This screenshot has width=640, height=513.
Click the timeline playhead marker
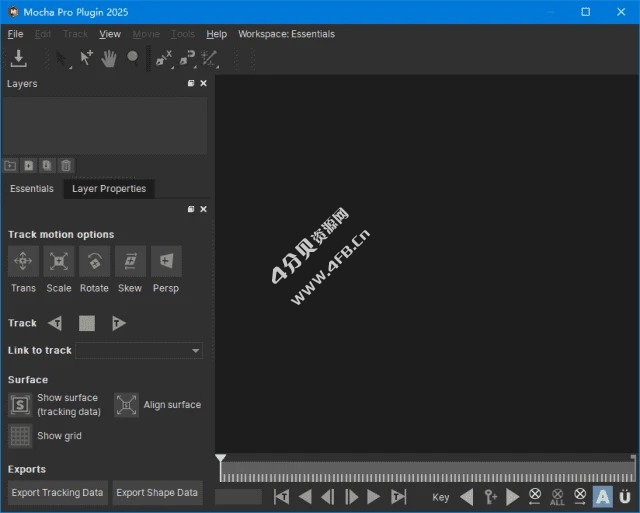220,458
